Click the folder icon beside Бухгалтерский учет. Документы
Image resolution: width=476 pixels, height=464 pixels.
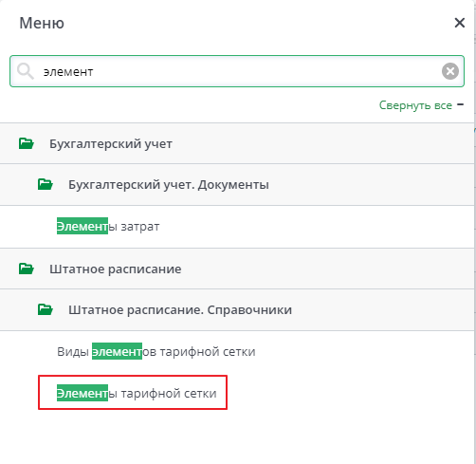coord(46,184)
